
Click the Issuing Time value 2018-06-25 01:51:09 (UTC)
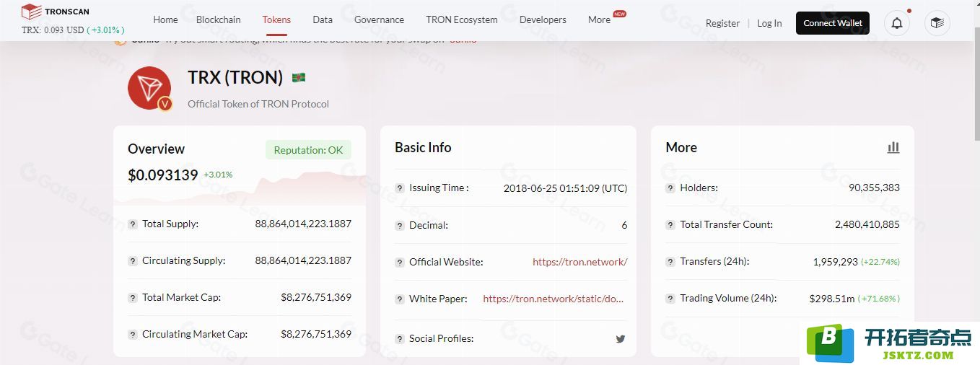tap(565, 188)
